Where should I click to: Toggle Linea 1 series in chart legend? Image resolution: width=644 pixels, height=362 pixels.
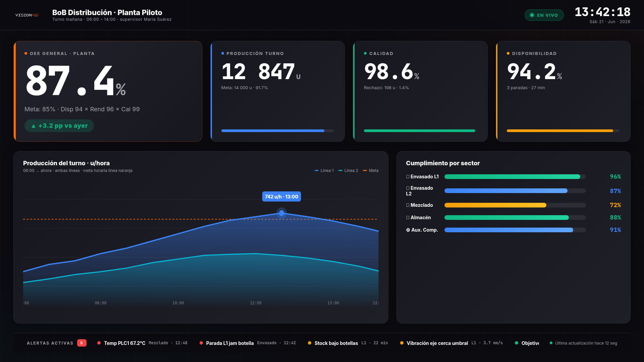(x=324, y=171)
